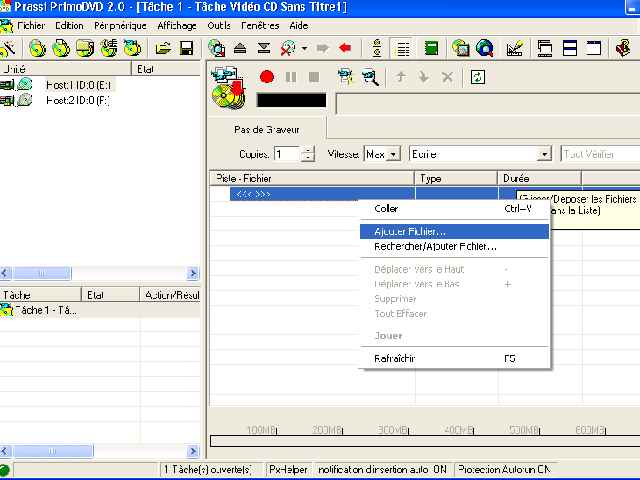Select the Pas de Graveur tab

pyautogui.click(x=267, y=129)
